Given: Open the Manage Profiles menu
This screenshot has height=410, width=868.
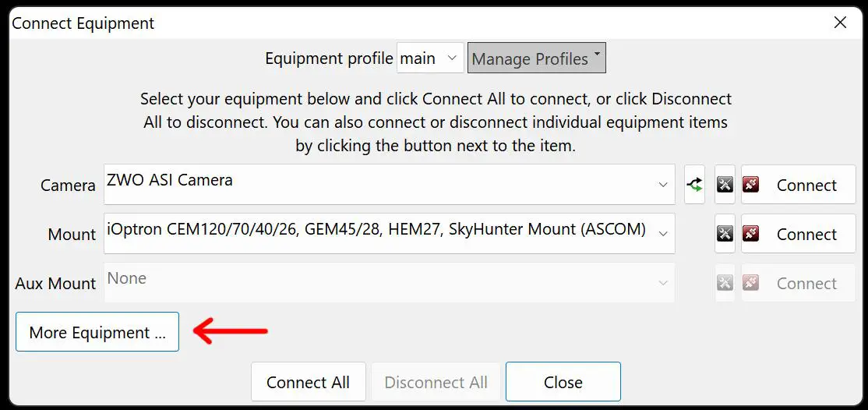Looking at the screenshot, I should [536, 58].
